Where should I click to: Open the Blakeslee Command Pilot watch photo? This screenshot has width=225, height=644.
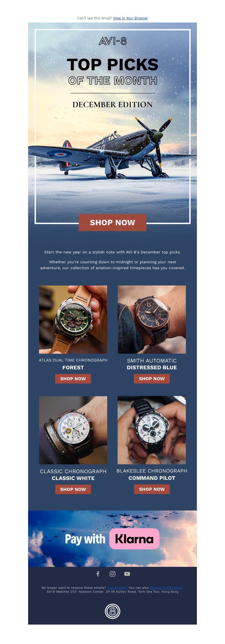[x=152, y=430]
